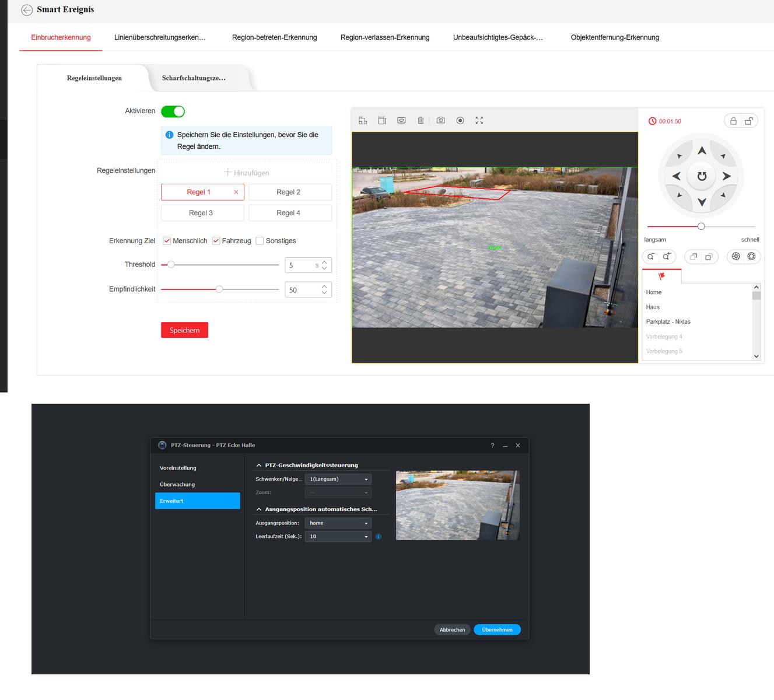The image size is (774, 700).
Task: Open the Schwenken/Neigen speed dropdown
Action: (338, 479)
